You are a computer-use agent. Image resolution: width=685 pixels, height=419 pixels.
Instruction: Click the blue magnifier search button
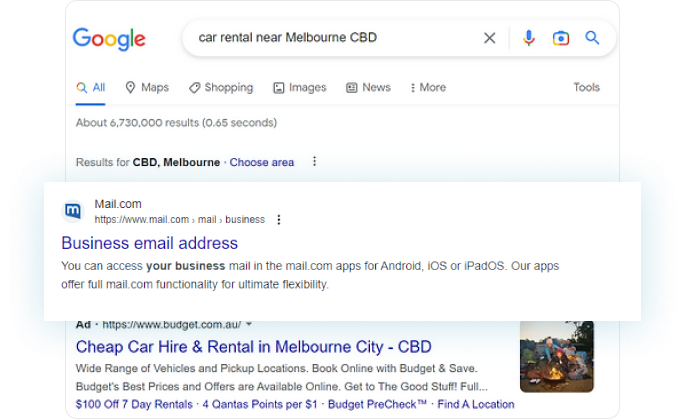592,38
